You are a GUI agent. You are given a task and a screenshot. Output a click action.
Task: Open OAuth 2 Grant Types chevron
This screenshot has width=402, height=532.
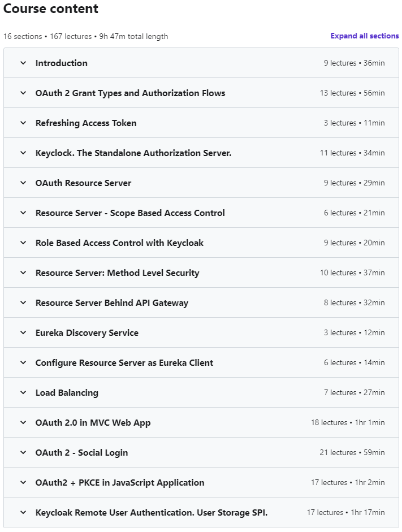[x=23, y=93]
